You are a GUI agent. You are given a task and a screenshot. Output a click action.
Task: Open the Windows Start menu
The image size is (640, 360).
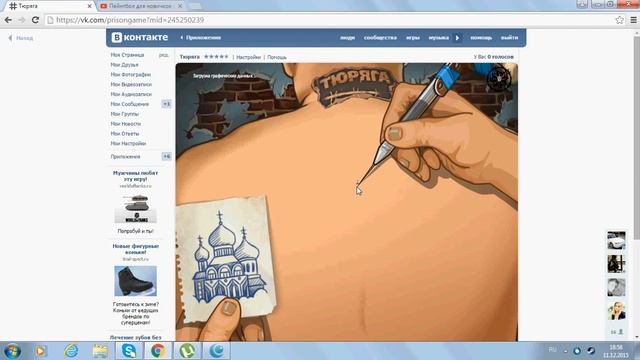click(x=12, y=351)
